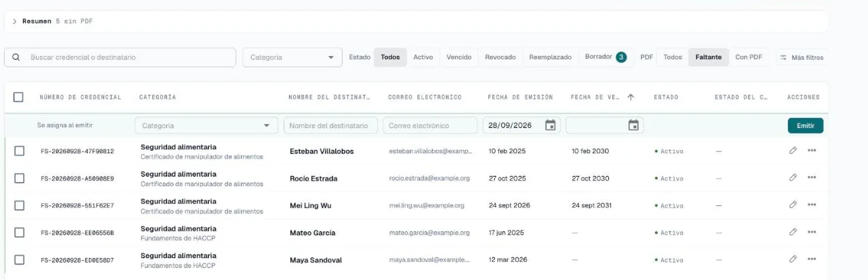The width and height of the screenshot is (868, 280).
Task: Click credential number FS-20260928-EE06556B
Action: tap(77, 233)
